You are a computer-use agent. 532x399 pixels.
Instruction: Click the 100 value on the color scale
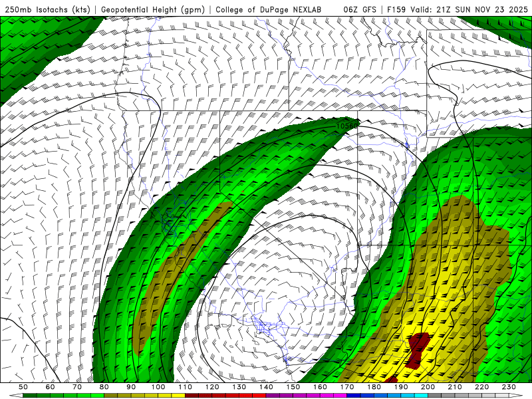(158, 387)
